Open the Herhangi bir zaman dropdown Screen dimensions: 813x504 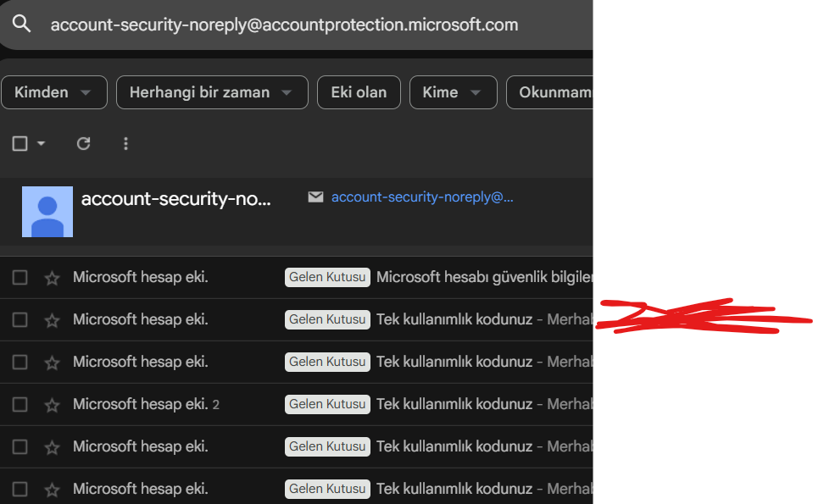click(211, 92)
